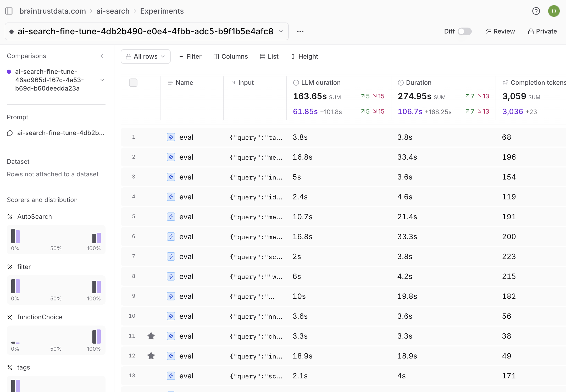Screen dimensions: 566x392
Task: Expand the comparison experiment chevron
Action: [102, 80]
